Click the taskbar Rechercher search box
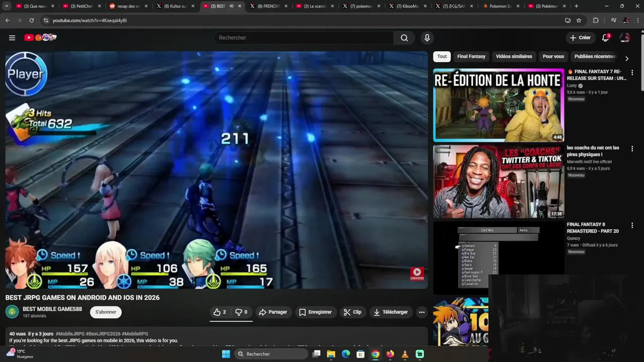644x362 pixels. pos(272,354)
